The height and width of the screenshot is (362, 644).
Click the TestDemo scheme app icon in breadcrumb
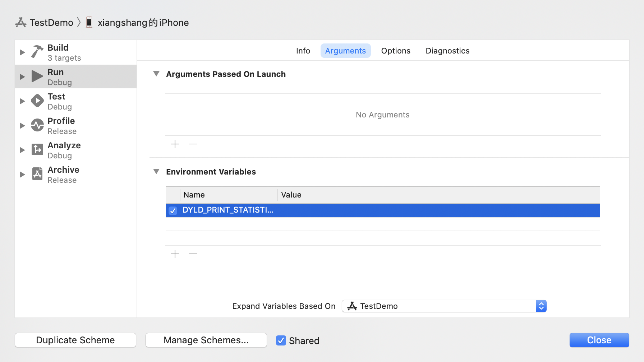click(x=21, y=23)
